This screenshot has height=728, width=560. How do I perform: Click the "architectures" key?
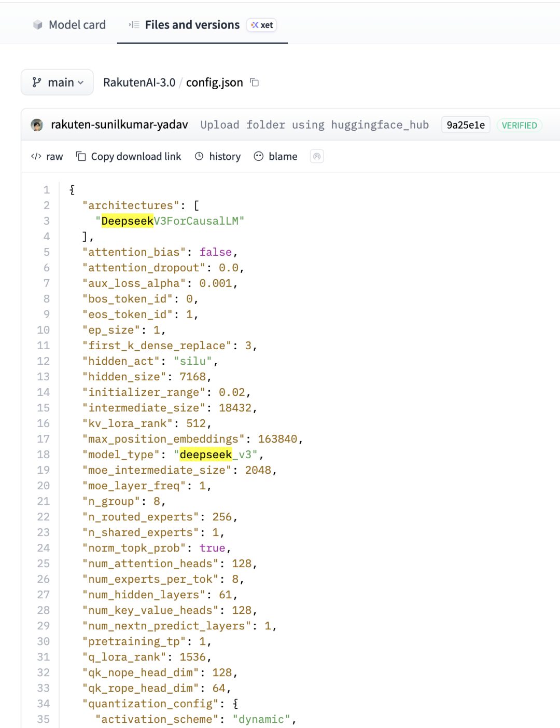131,205
